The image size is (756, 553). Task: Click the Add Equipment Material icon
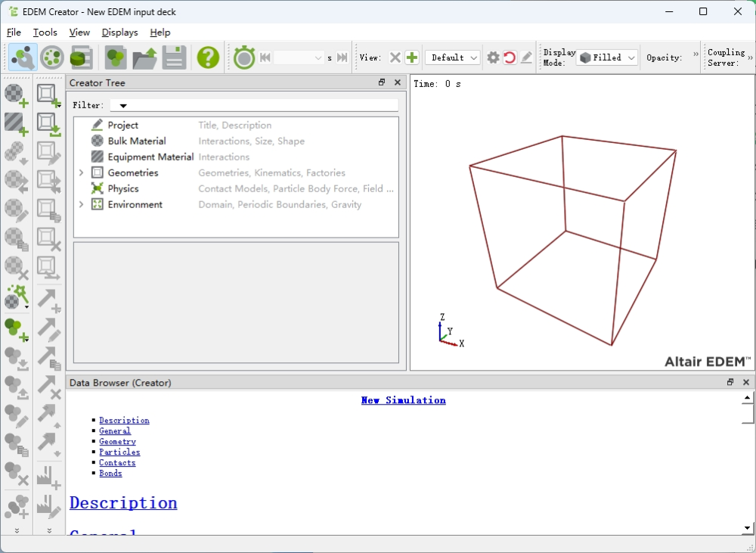point(17,123)
